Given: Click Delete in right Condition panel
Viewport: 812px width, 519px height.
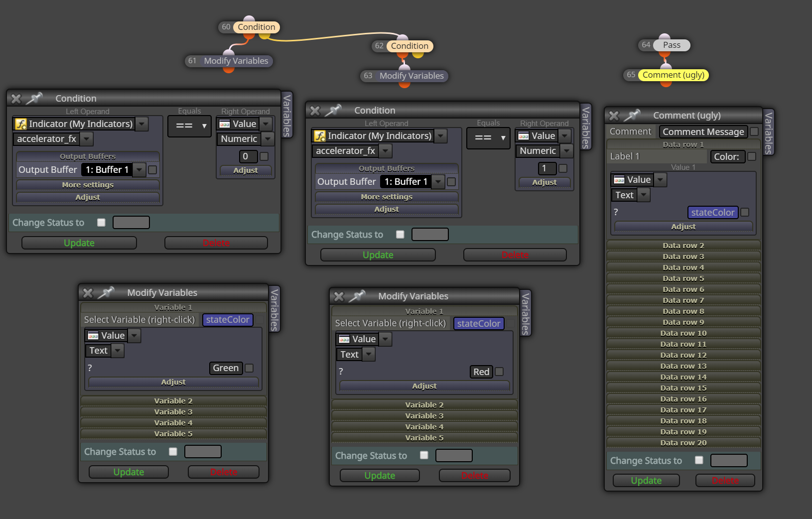Looking at the screenshot, I should coord(515,255).
